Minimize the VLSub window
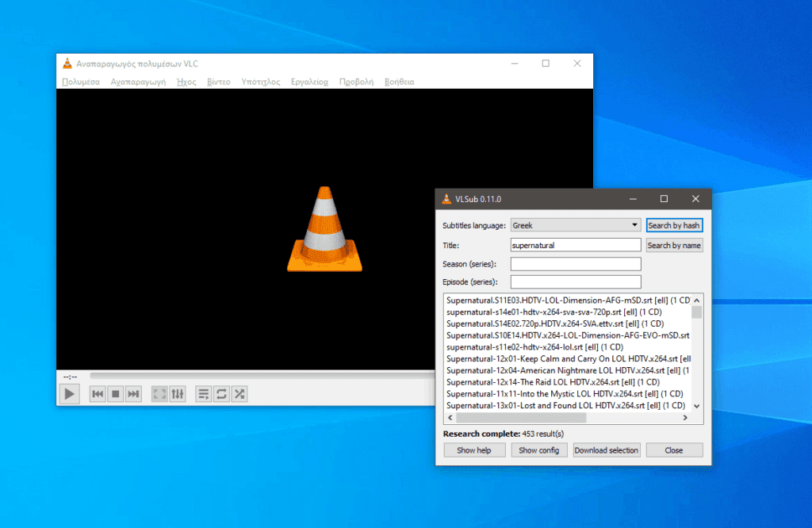The width and height of the screenshot is (812, 528). click(x=633, y=199)
